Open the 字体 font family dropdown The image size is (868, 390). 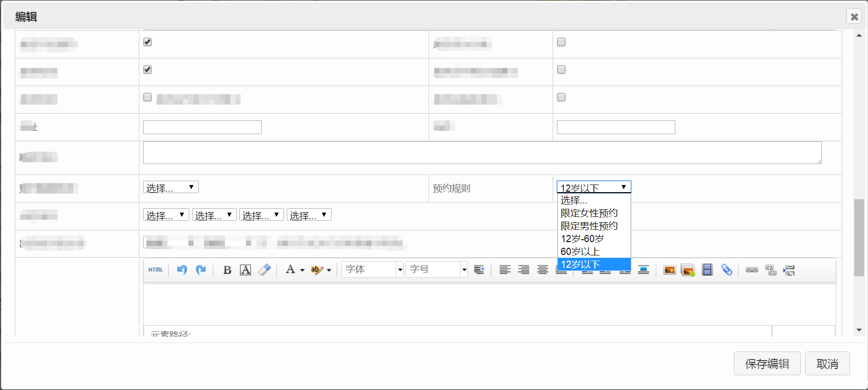point(372,270)
